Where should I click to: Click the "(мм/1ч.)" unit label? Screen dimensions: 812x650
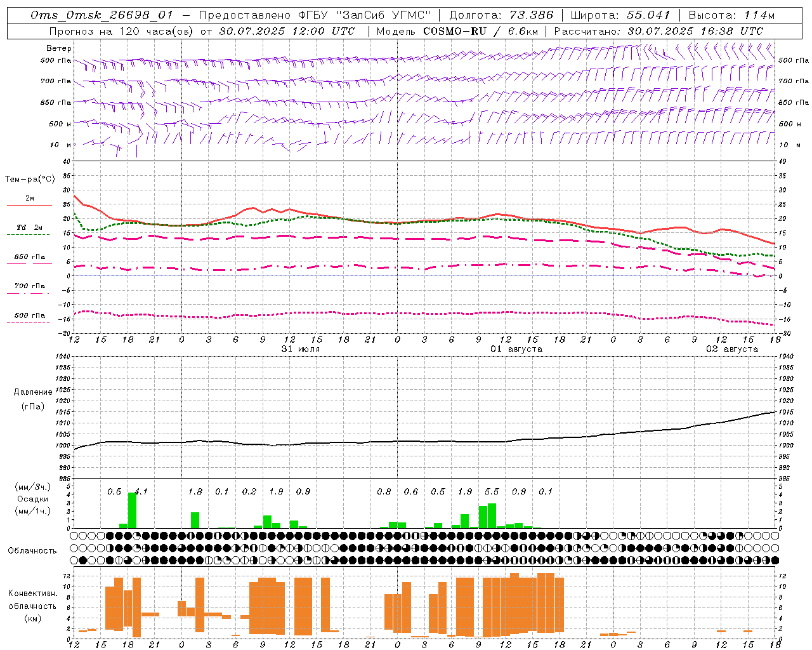pyautogui.click(x=32, y=511)
